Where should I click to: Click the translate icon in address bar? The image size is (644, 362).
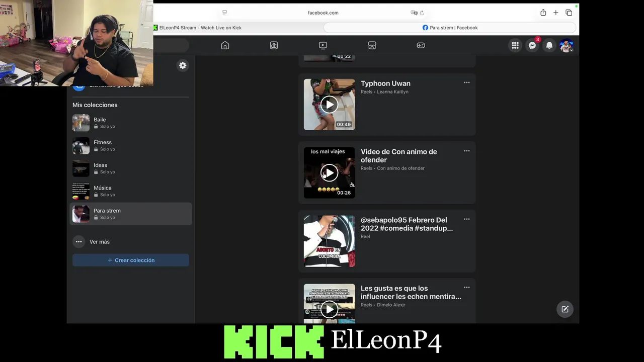tap(414, 13)
